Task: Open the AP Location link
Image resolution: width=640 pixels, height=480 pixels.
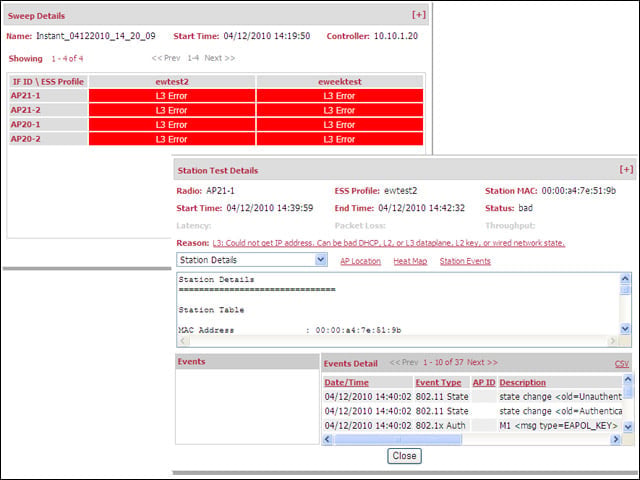Action: [360, 261]
